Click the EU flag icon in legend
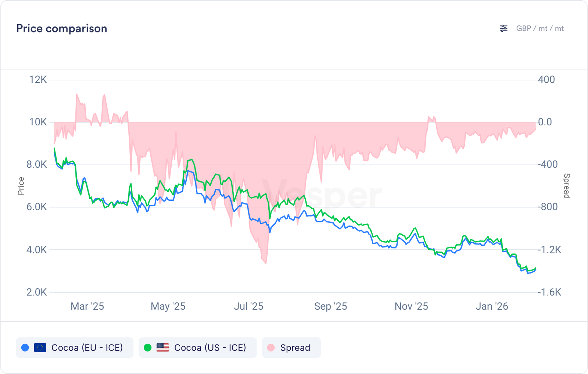 [40, 348]
